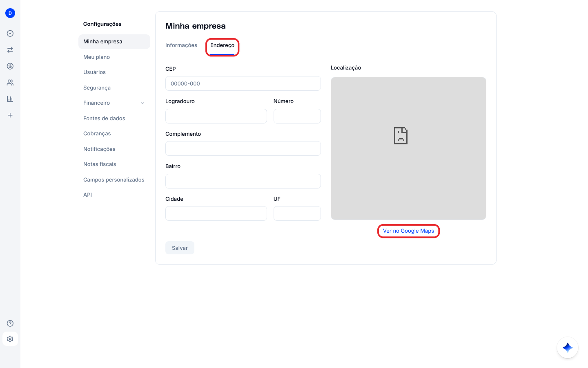Click the Salvar button
588x368 pixels.
pyautogui.click(x=180, y=248)
